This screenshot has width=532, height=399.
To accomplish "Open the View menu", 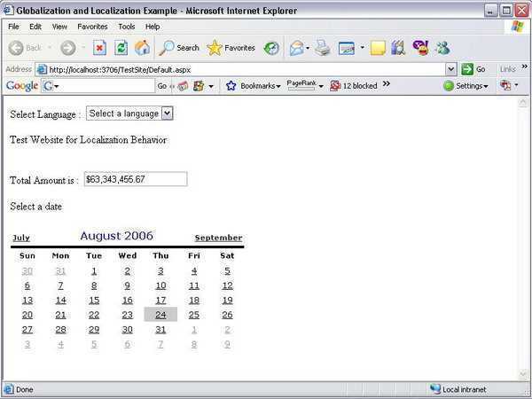I will coord(59,27).
